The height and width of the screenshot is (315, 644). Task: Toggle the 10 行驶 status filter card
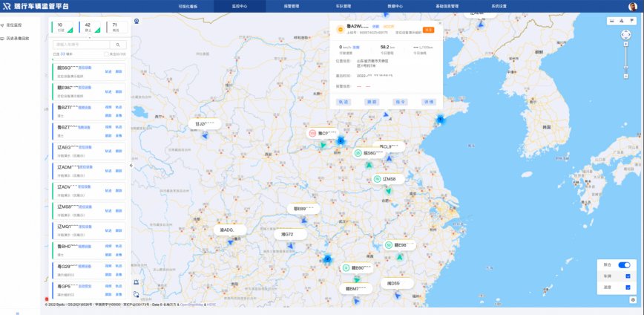pyautogui.click(x=62, y=27)
